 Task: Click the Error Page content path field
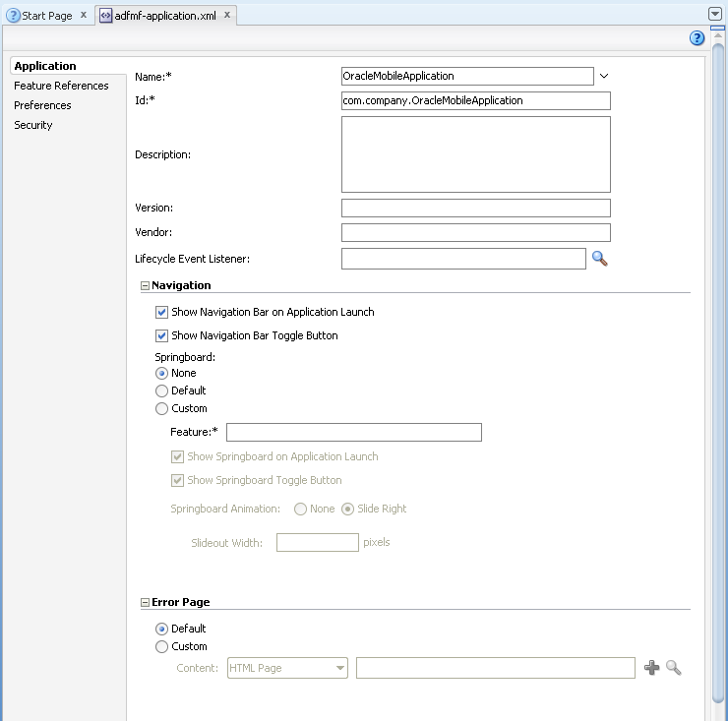[x=496, y=668]
